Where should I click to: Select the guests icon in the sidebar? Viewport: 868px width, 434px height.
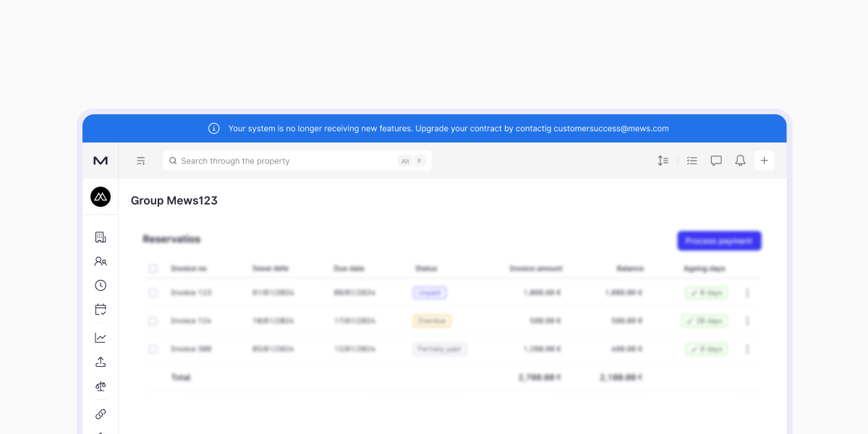click(100, 261)
